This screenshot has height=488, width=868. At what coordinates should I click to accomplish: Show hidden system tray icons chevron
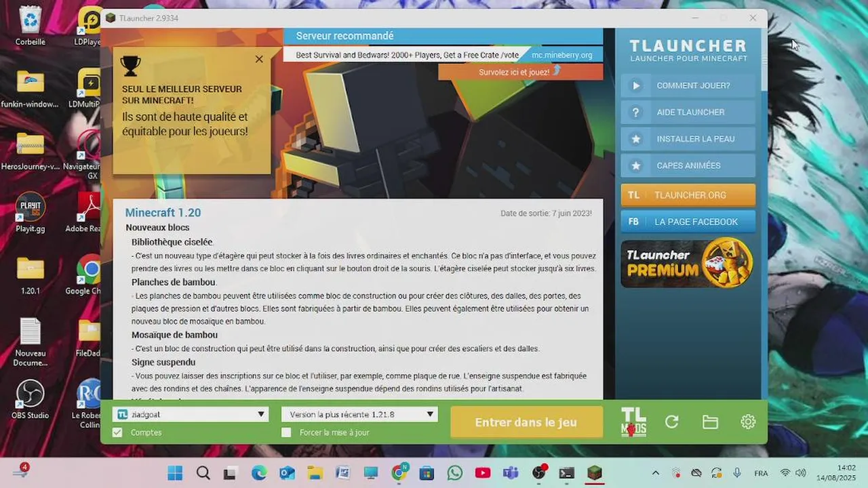point(655,473)
